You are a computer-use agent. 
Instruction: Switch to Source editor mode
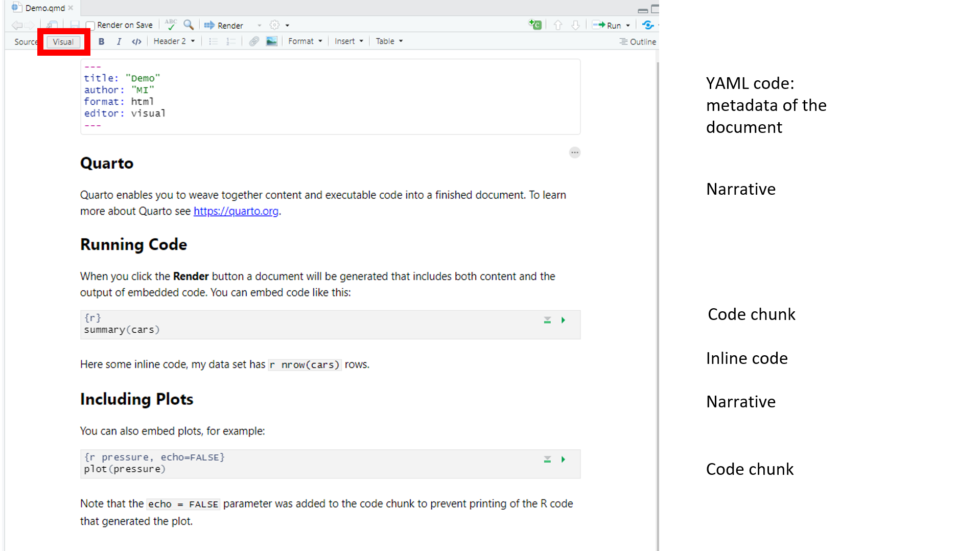pyautogui.click(x=26, y=42)
